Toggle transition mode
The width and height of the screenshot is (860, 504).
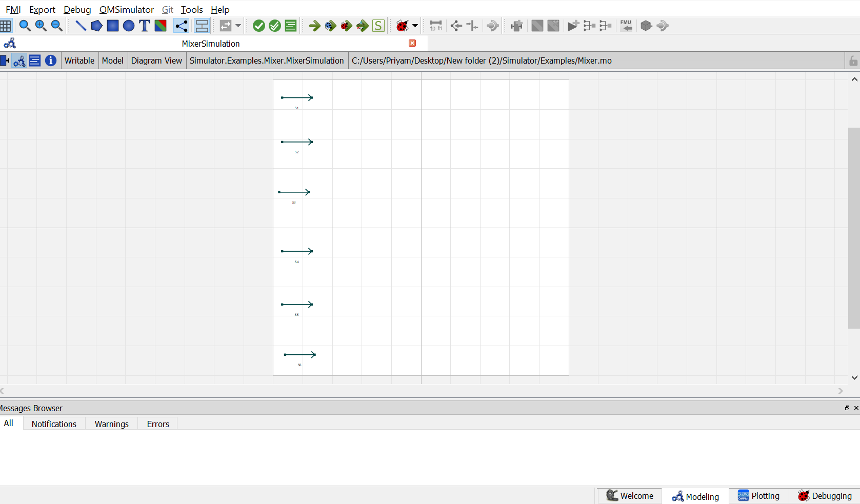coord(202,26)
